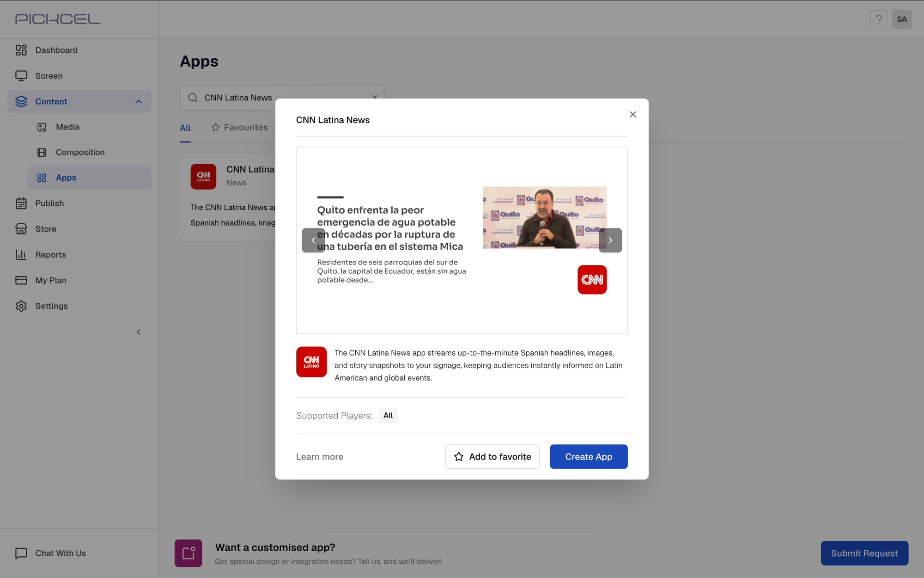Click the All supported players tag
This screenshot has width=924, height=578.
(x=388, y=415)
